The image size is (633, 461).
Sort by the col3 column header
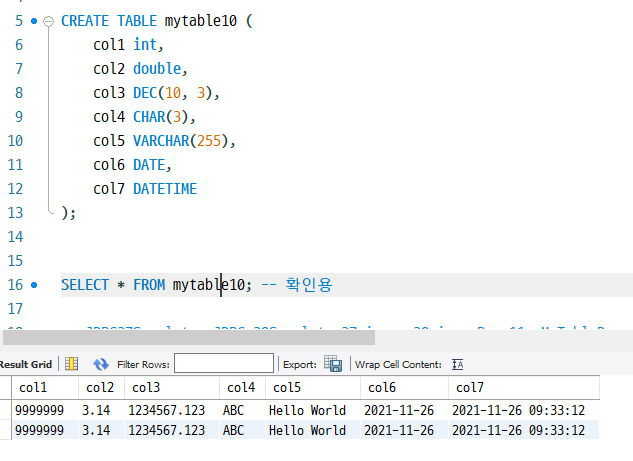(172, 388)
